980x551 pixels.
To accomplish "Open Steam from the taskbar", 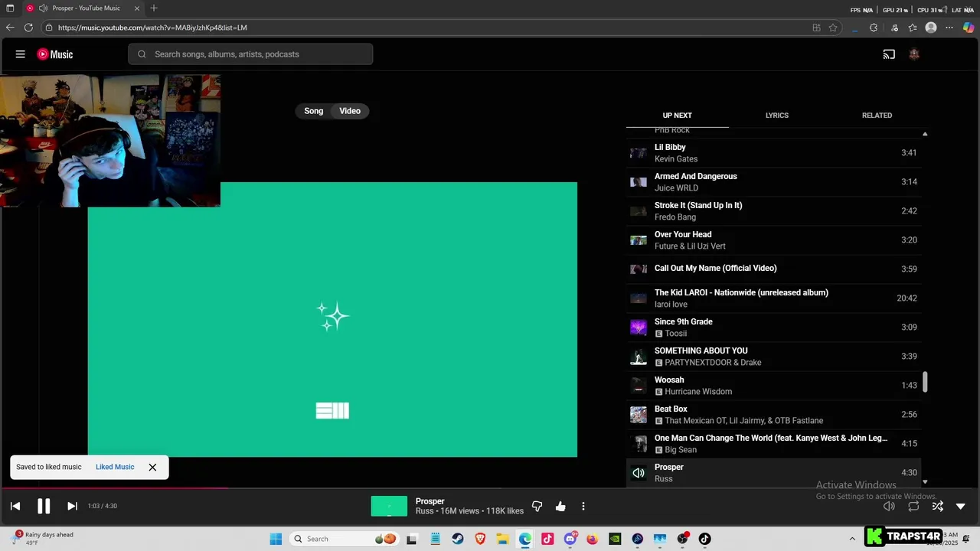I will point(457,539).
